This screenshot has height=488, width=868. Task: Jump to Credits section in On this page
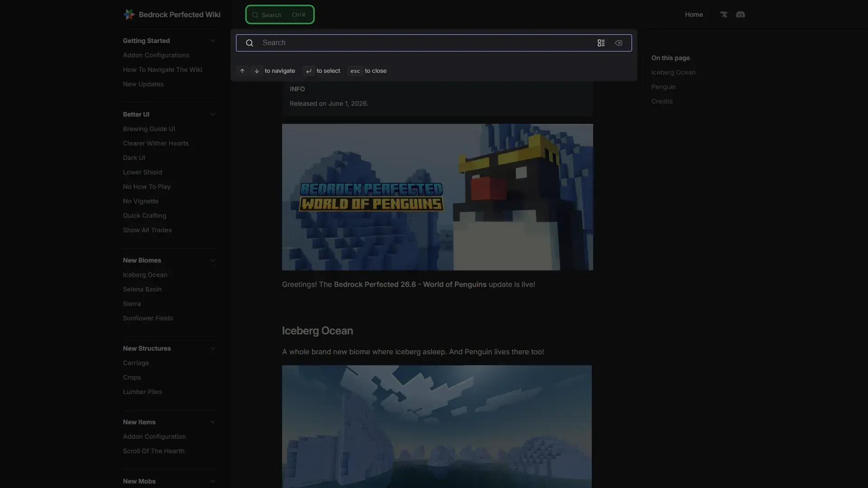[x=662, y=101]
